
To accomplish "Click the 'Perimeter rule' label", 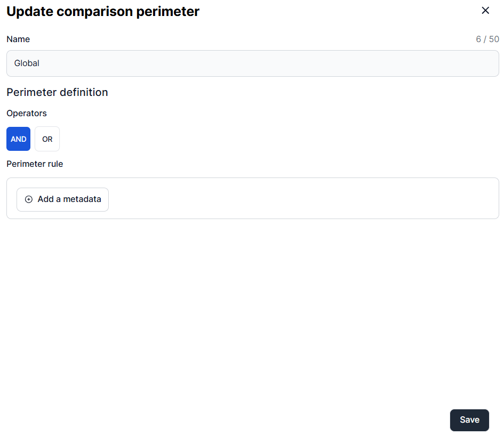I will pos(35,164).
